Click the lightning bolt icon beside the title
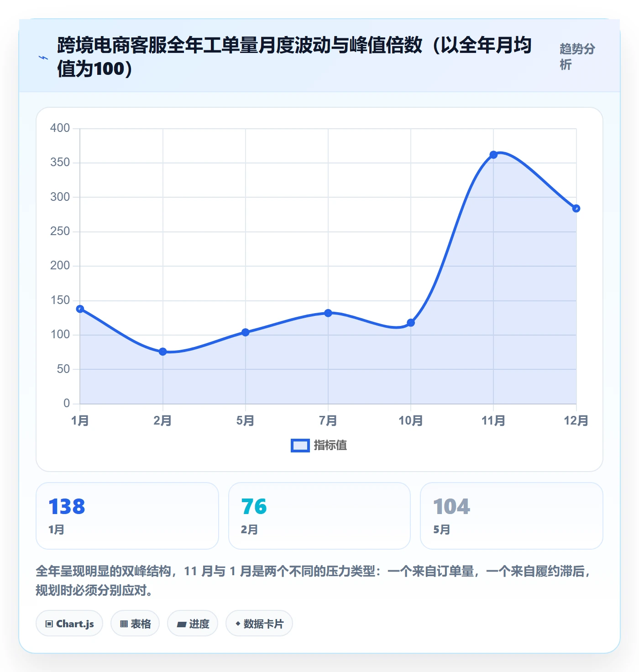The height and width of the screenshot is (672, 639). coord(43,58)
